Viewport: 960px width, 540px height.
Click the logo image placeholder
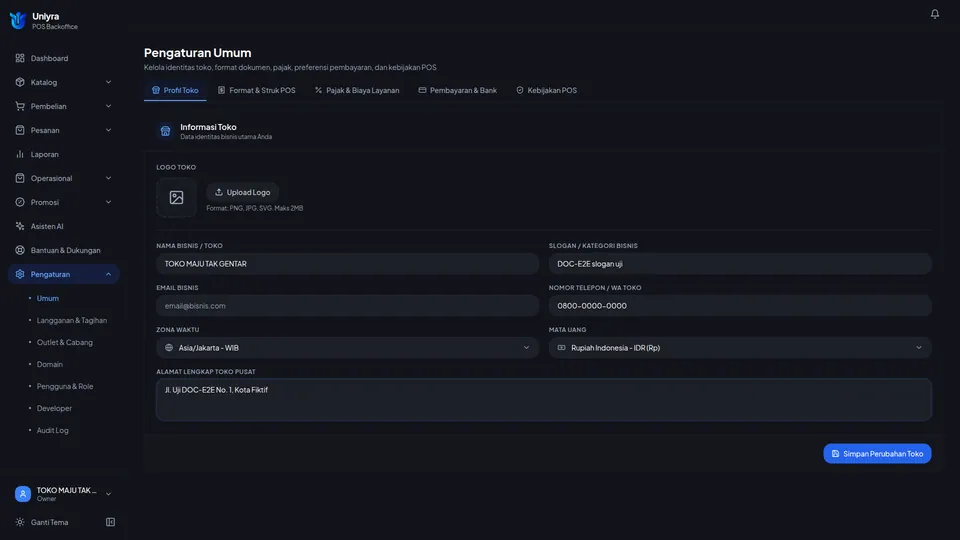(176, 197)
